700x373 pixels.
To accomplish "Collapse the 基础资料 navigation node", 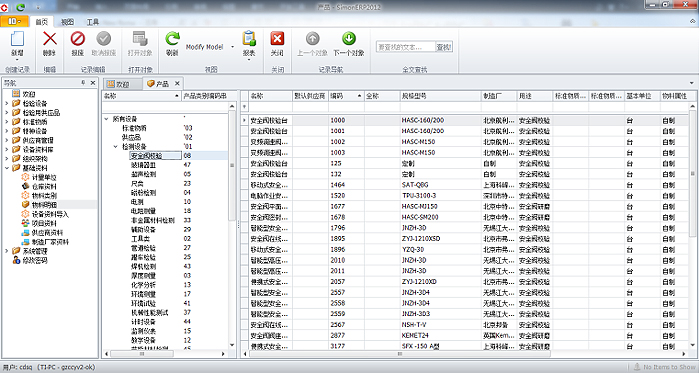I will click(x=6, y=168).
